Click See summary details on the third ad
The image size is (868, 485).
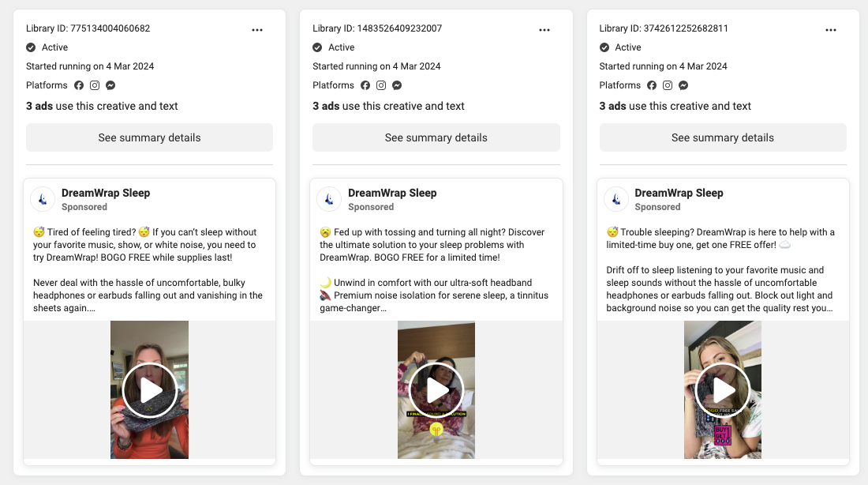[723, 137]
